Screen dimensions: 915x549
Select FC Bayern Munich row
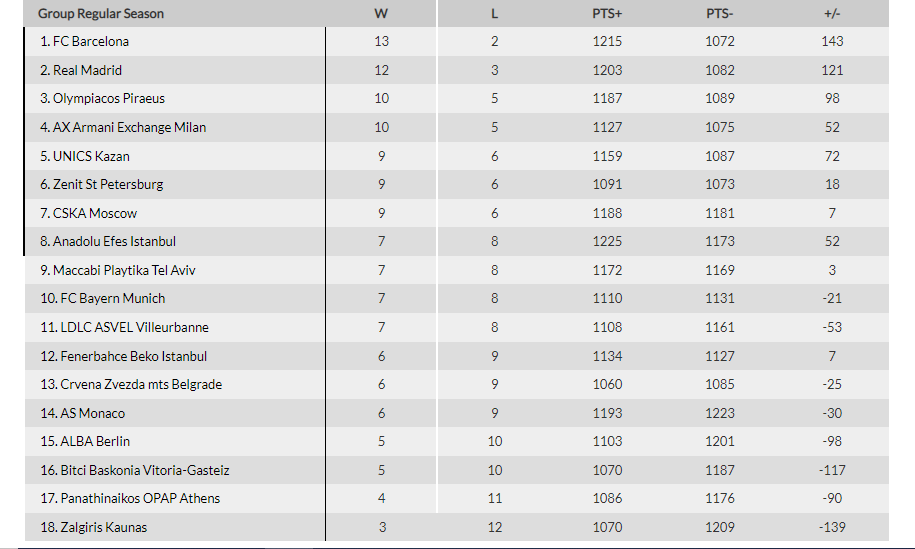(x=103, y=298)
